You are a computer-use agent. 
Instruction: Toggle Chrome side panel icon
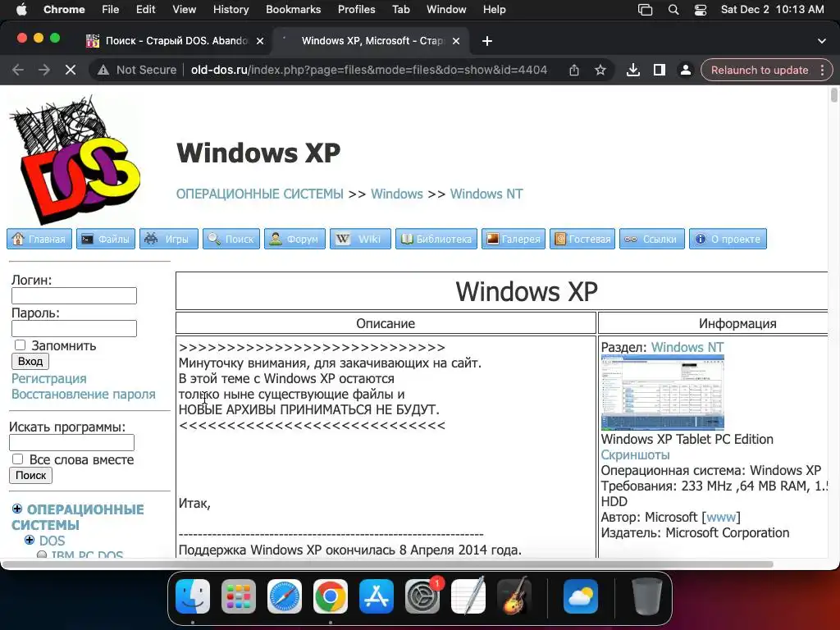pyautogui.click(x=660, y=71)
